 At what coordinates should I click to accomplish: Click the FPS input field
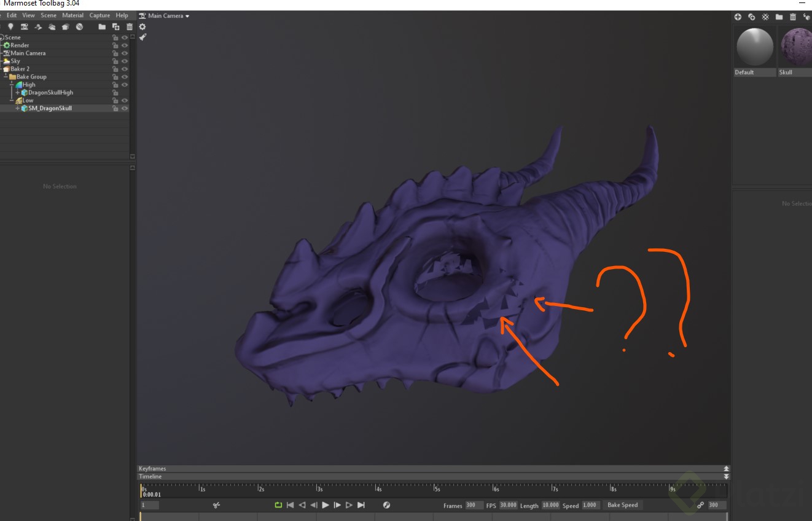click(508, 505)
